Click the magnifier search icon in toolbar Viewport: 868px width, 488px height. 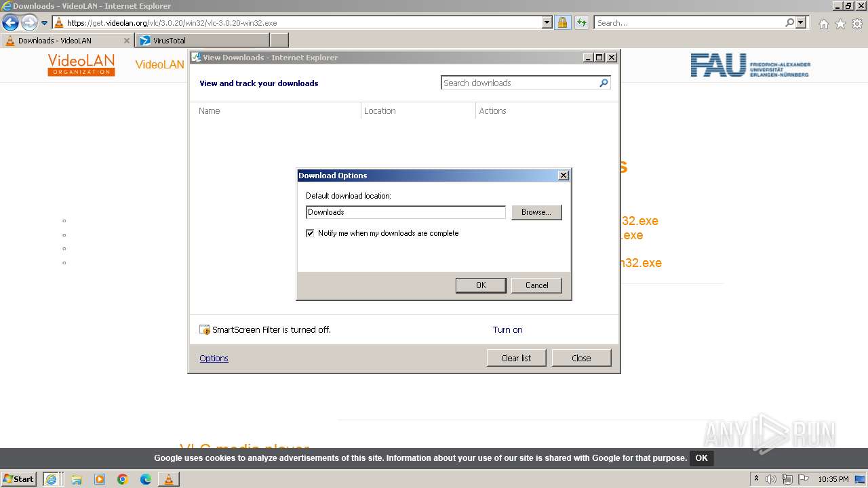click(789, 22)
